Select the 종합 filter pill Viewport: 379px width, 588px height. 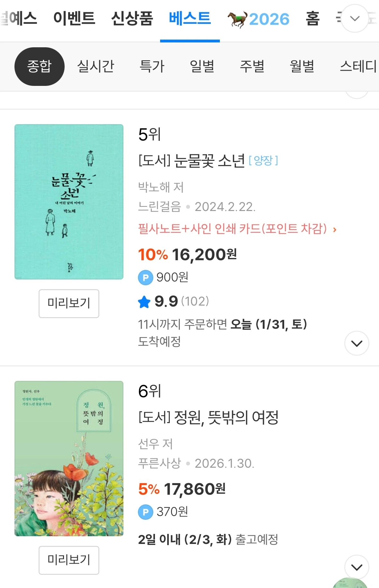pyautogui.click(x=40, y=67)
